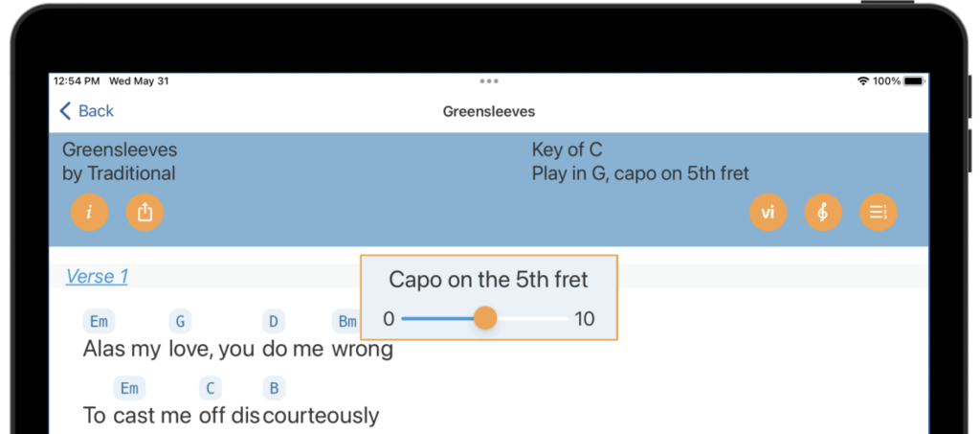Click the capo slider thumb

coord(485,318)
